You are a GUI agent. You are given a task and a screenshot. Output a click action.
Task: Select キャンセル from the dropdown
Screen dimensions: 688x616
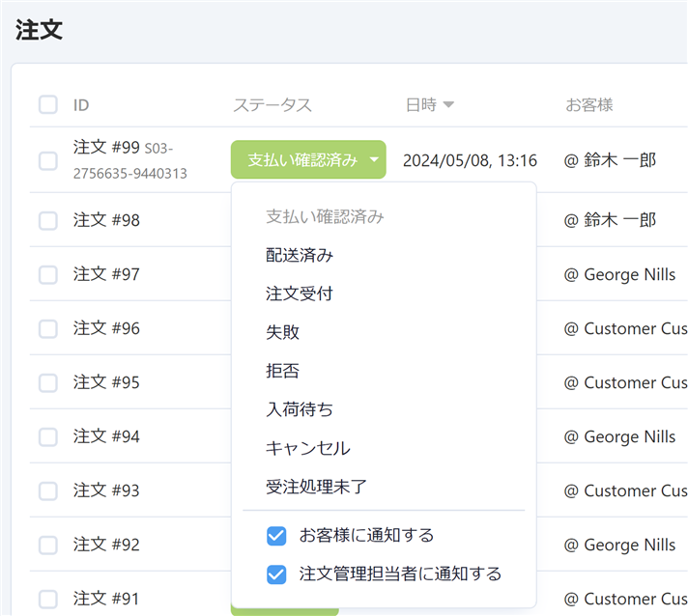tap(308, 448)
